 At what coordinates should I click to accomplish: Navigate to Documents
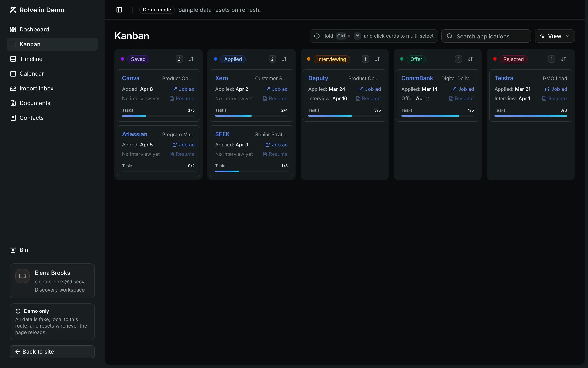(x=52, y=103)
